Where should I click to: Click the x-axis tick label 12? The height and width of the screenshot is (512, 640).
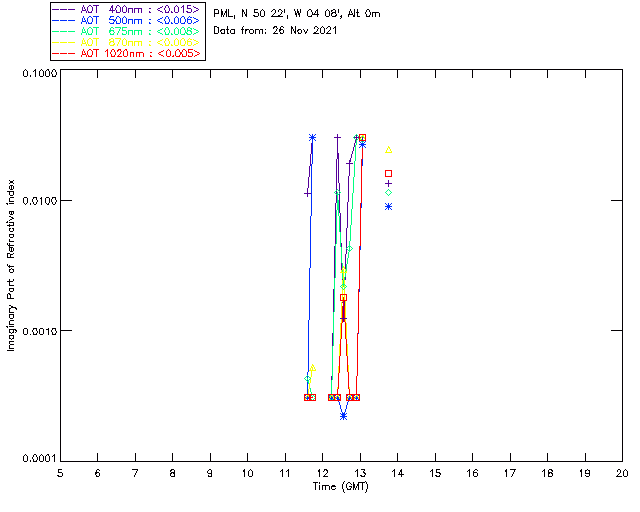pyautogui.click(x=322, y=473)
